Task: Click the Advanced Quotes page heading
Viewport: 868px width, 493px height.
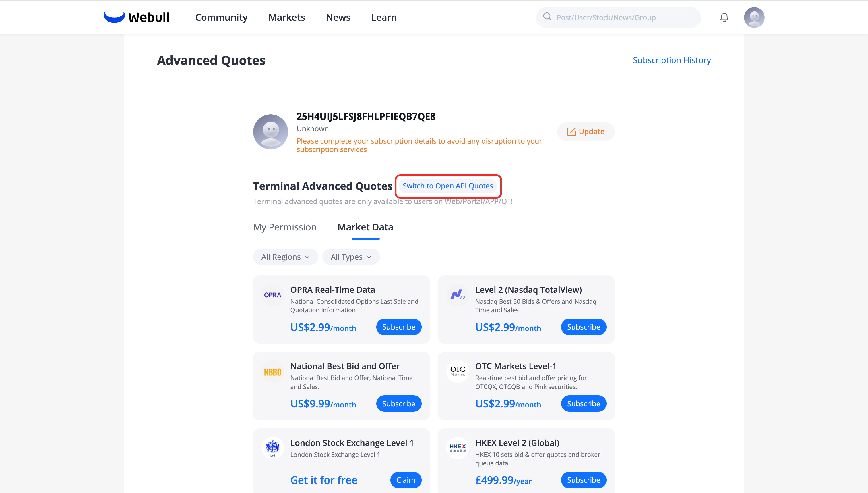Action: (211, 60)
